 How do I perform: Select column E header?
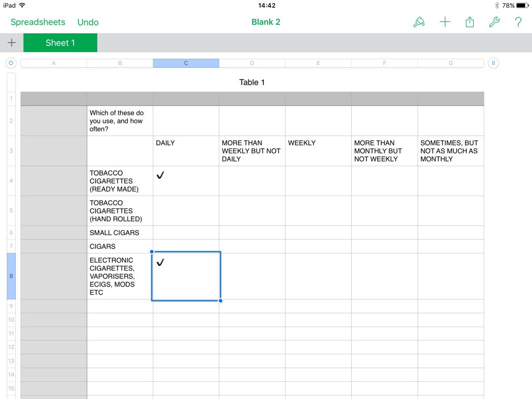pyautogui.click(x=318, y=63)
